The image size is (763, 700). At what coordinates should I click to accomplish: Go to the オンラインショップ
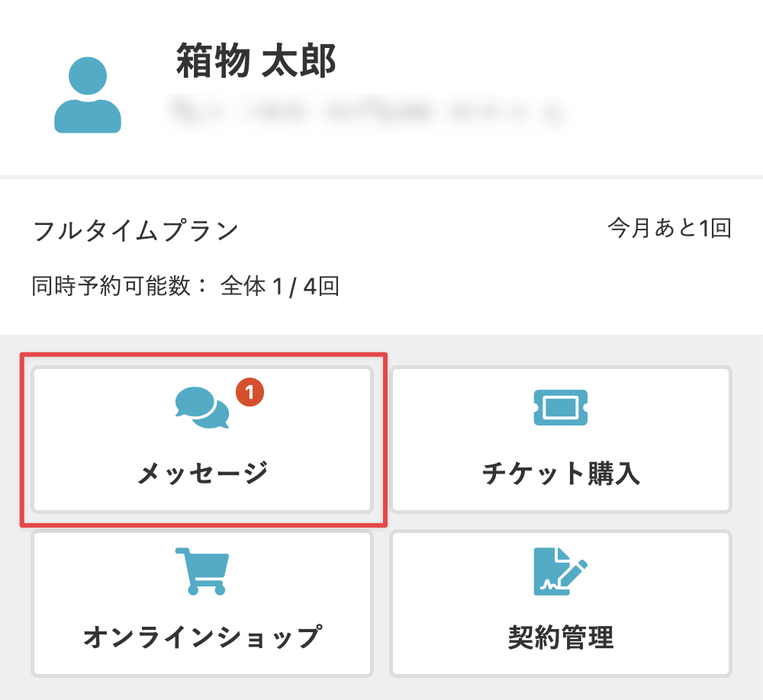click(202, 603)
